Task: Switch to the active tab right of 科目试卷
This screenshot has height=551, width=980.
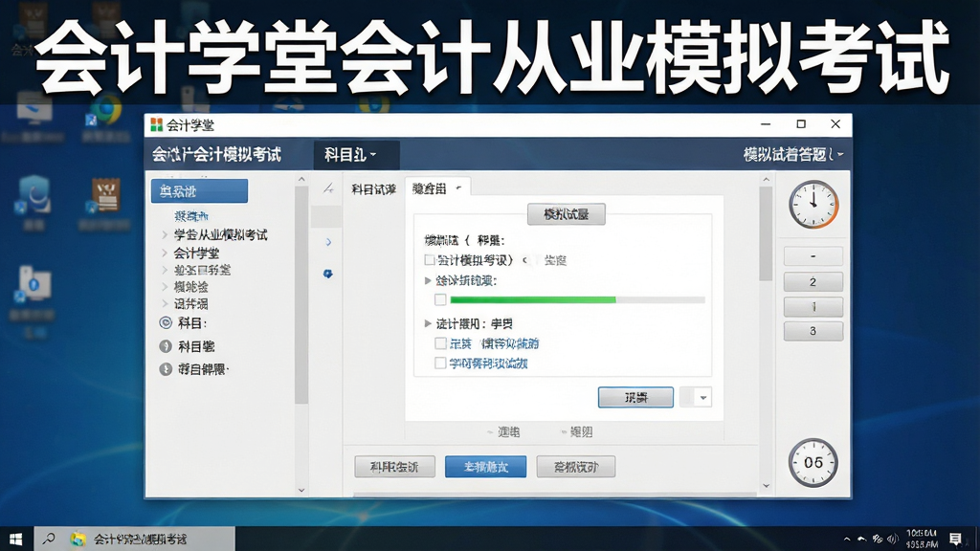Action: coord(436,188)
